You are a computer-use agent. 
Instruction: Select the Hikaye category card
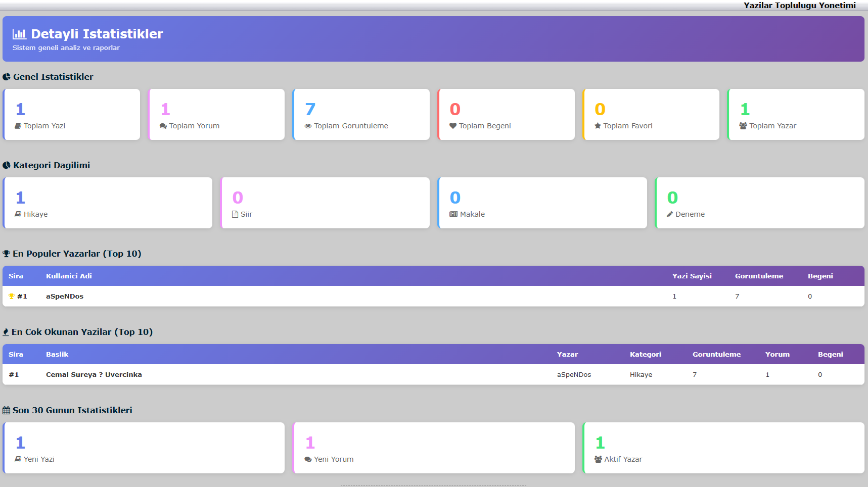pyautogui.click(x=108, y=203)
